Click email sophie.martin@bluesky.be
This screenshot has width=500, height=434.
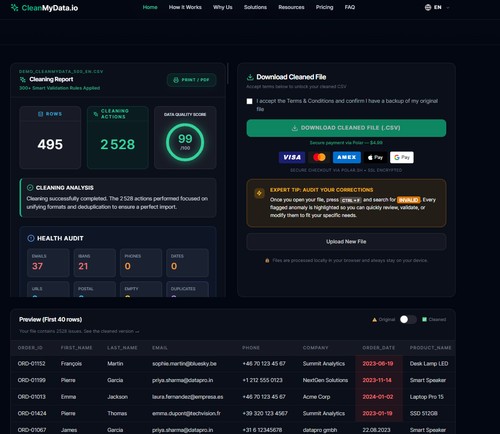[x=184, y=364]
